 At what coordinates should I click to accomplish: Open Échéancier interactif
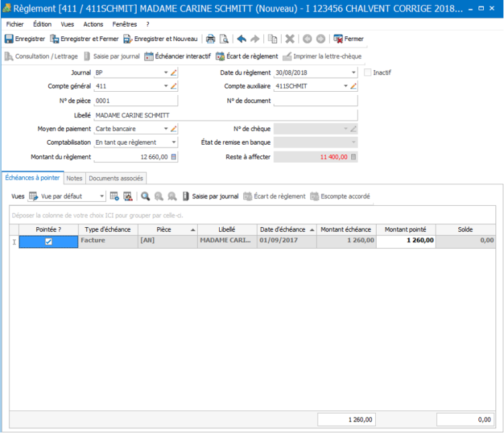[x=178, y=56]
